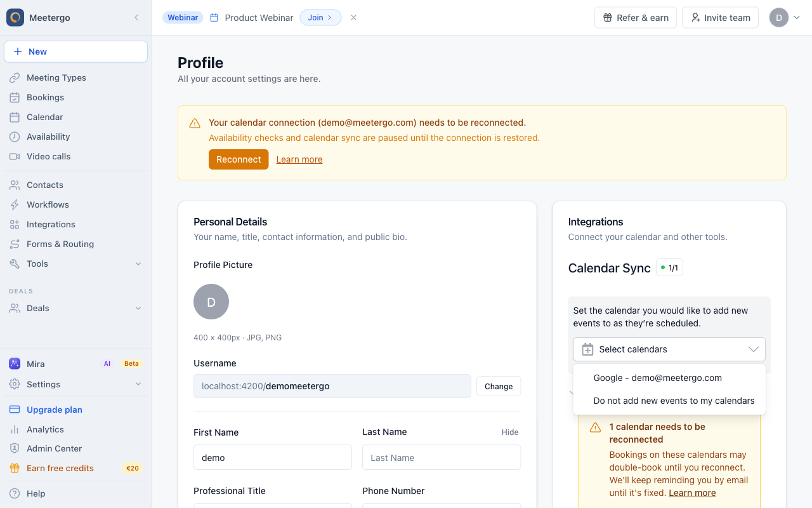This screenshot has height=508, width=812.
Task: Click Invite team button
Action: (720, 18)
